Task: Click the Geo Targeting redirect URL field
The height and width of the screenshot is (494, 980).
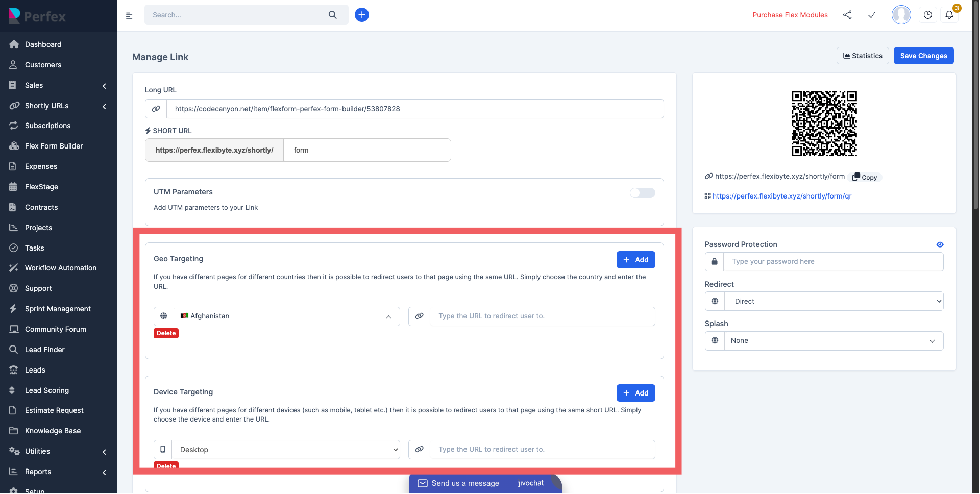Action: [x=543, y=316]
